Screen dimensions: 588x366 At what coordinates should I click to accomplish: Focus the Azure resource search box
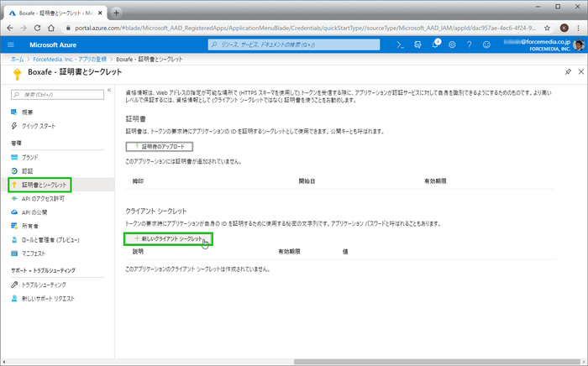click(x=294, y=44)
